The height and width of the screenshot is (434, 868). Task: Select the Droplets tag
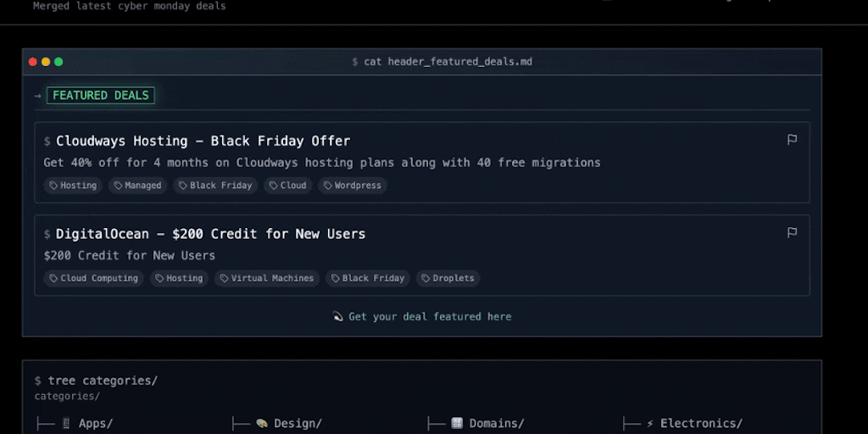pos(448,278)
